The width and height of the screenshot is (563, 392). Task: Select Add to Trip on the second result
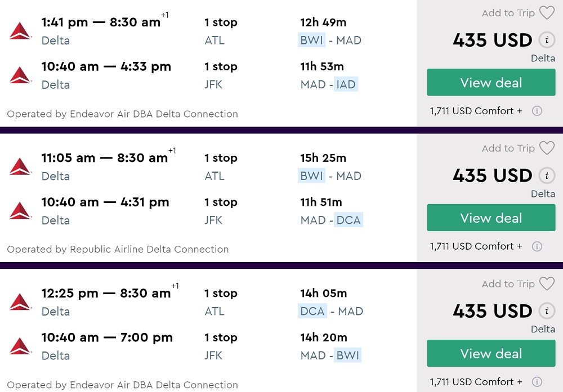click(x=508, y=148)
